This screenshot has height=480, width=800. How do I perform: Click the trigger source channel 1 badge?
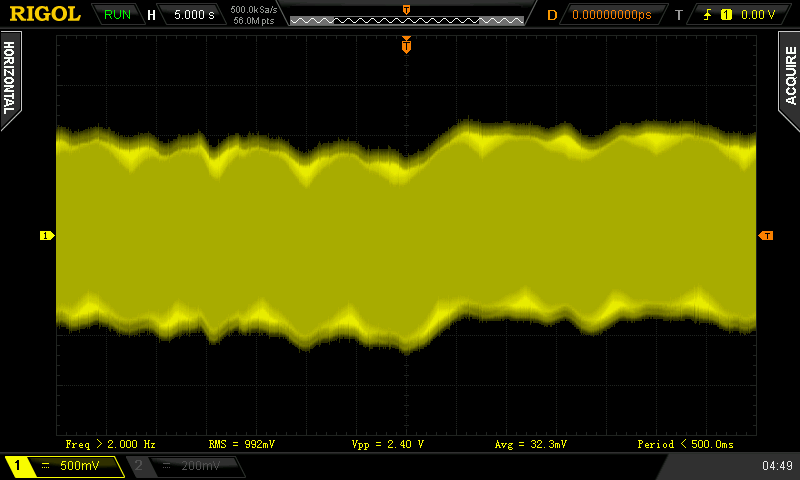(726, 15)
